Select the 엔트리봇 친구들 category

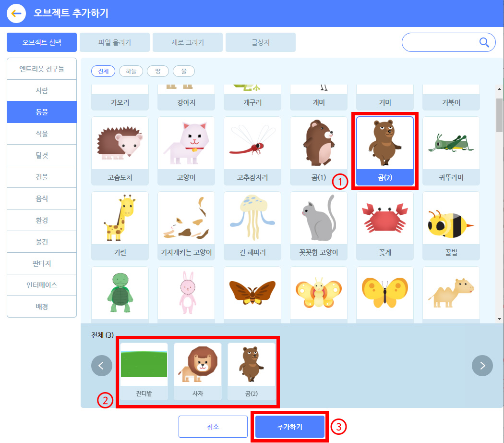pyautogui.click(x=42, y=69)
